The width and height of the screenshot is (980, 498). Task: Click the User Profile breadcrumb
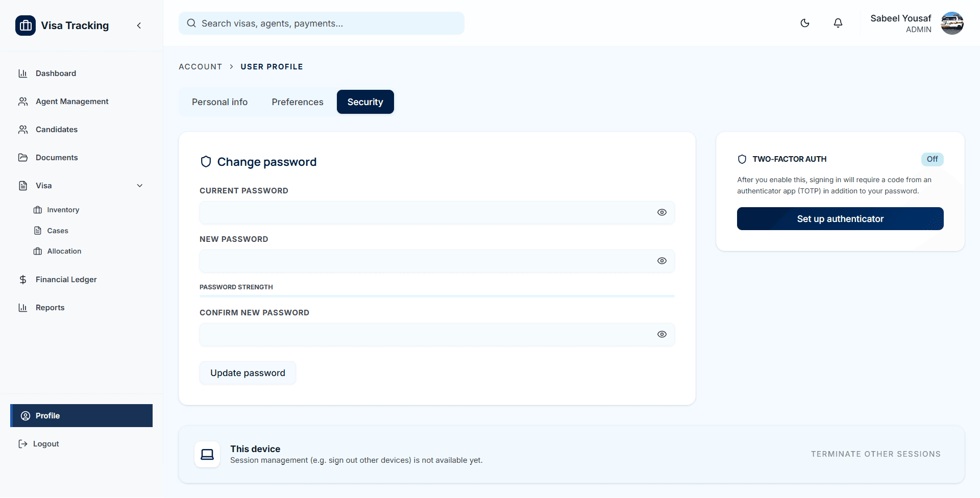click(272, 67)
